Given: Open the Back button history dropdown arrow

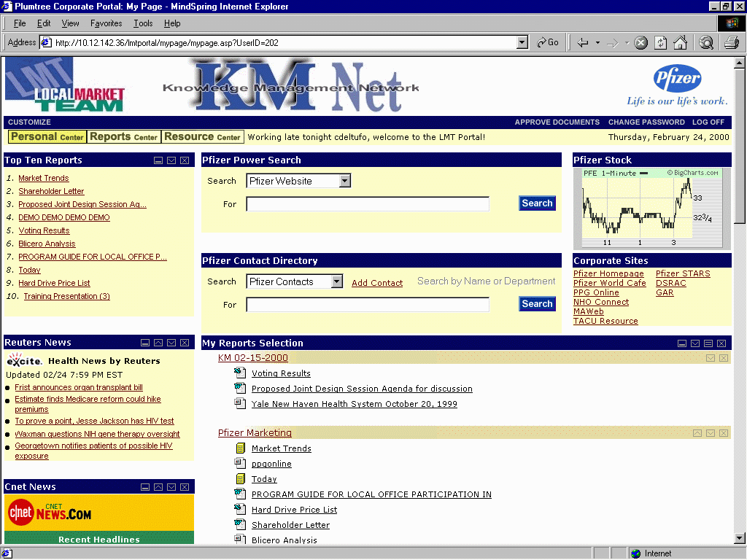Looking at the screenshot, I should (597, 43).
